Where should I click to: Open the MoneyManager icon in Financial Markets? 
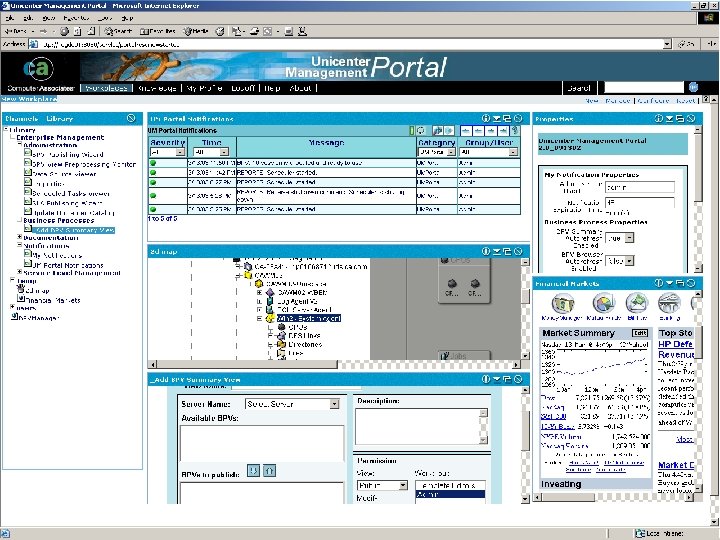(562, 304)
